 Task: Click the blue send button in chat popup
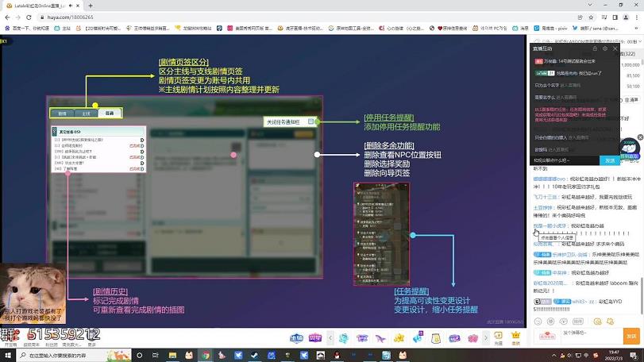coord(610,160)
